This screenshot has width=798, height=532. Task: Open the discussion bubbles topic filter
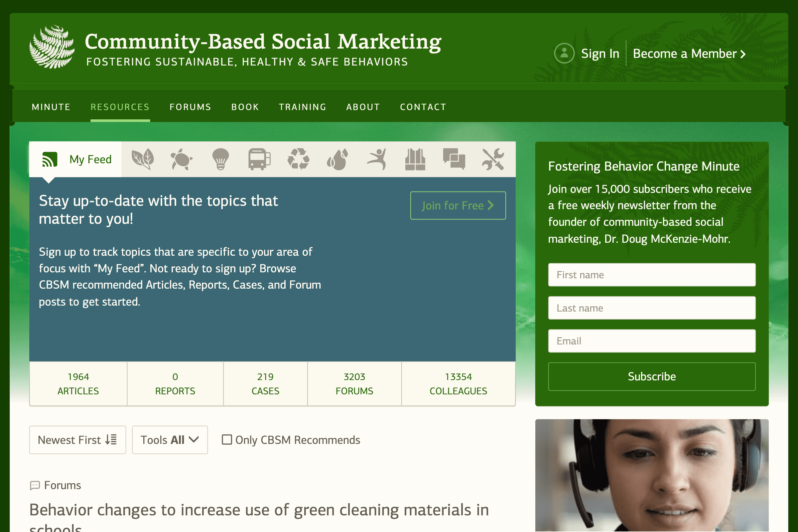[454, 159]
